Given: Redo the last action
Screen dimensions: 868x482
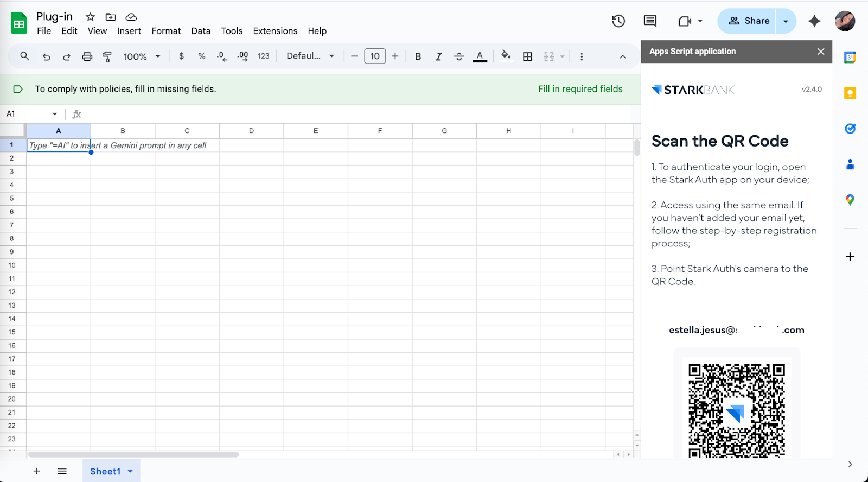Looking at the screenshot, I should 67,56.
